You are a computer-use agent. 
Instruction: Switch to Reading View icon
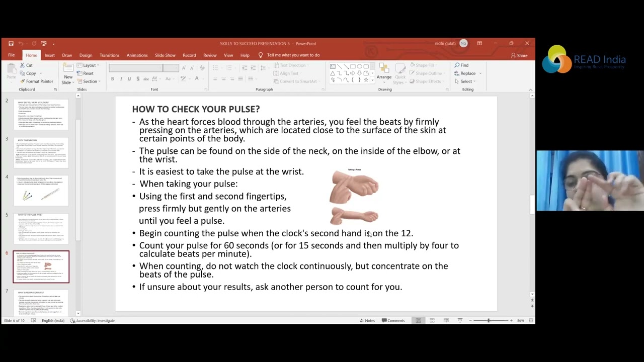coord(446,320)
